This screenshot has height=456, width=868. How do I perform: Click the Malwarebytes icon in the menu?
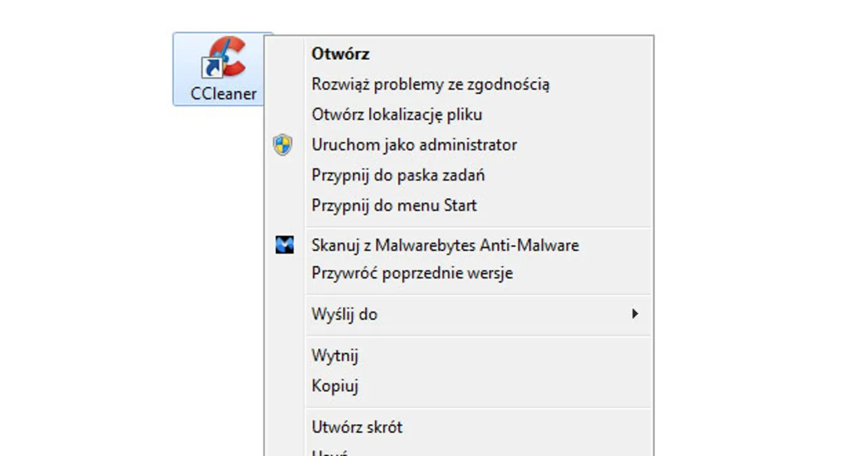(x=285, y=245)
